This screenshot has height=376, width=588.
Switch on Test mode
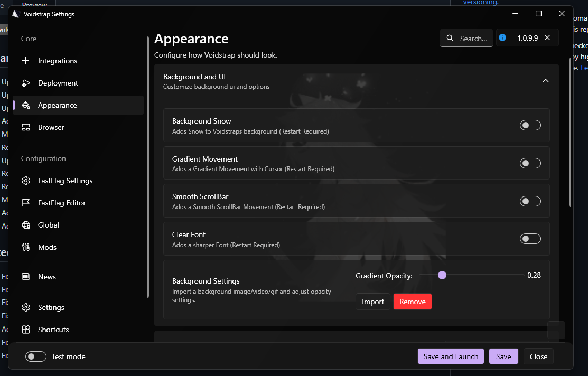click(x=35, y=356)
